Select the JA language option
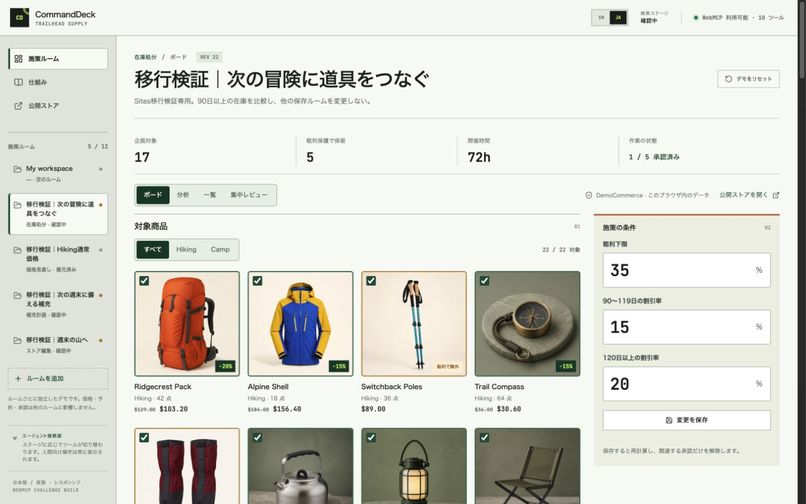 pyautogui.click(x=618, y=17)
